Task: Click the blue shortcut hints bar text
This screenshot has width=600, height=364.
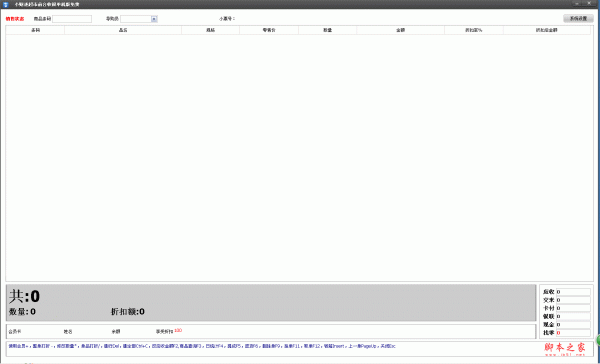Action: pos(202,346)
